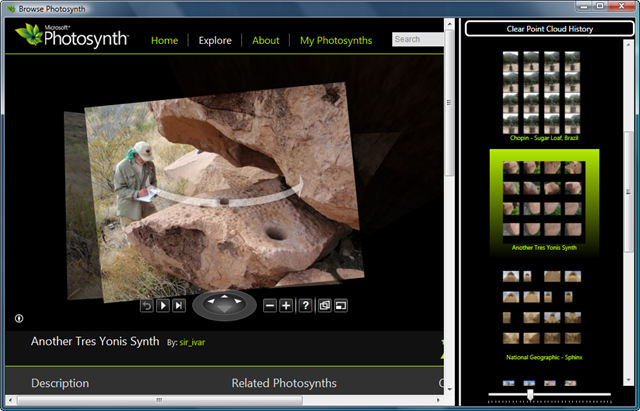Click the Search input field
This screenshot has width=640, height=411.
point(418,40)
